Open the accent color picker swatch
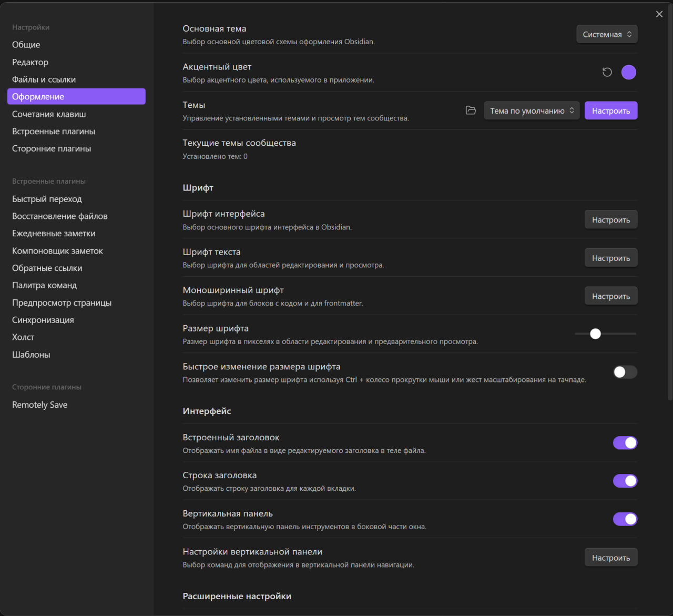673x616 pixels. tap(629, 72)
